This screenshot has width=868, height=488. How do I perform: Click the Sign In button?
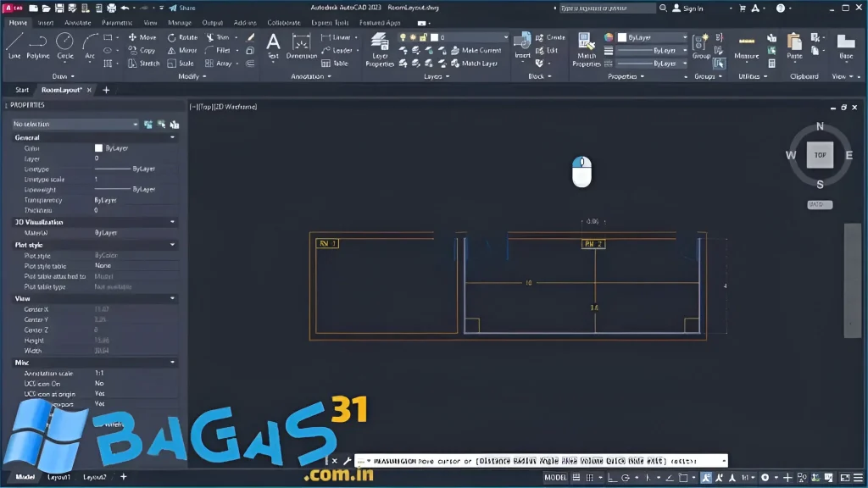click(687, 8)
